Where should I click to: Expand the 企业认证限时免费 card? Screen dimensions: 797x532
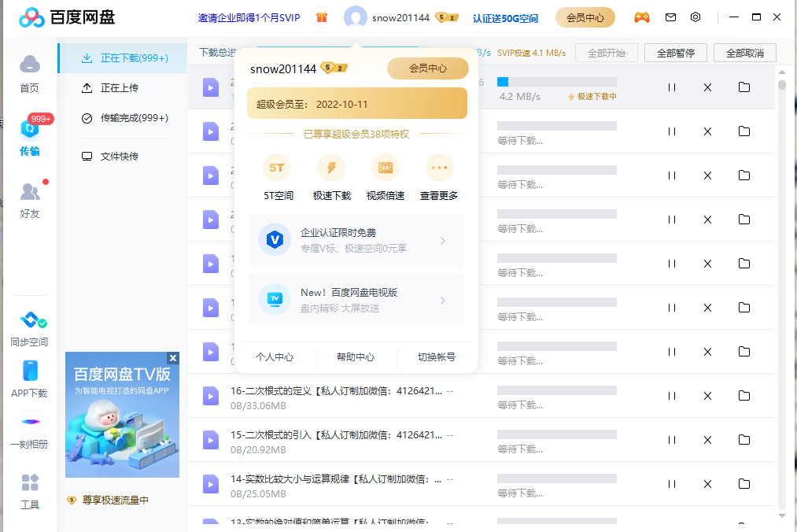pos(356,240)
